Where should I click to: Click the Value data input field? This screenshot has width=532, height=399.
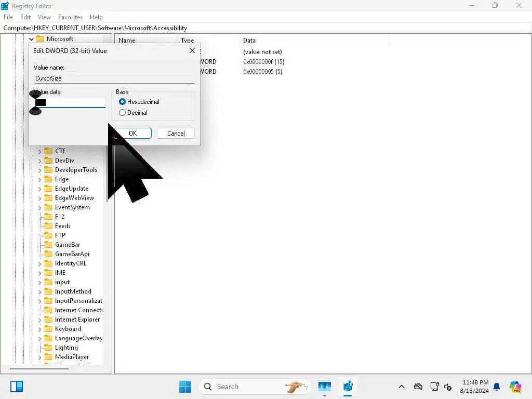(x=70, y=102)
